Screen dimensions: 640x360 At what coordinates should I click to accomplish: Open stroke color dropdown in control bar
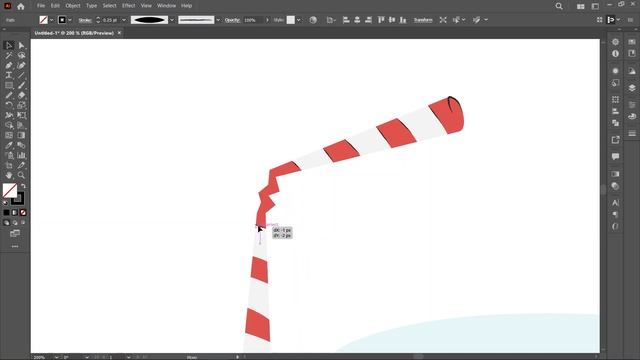point(70,20)
